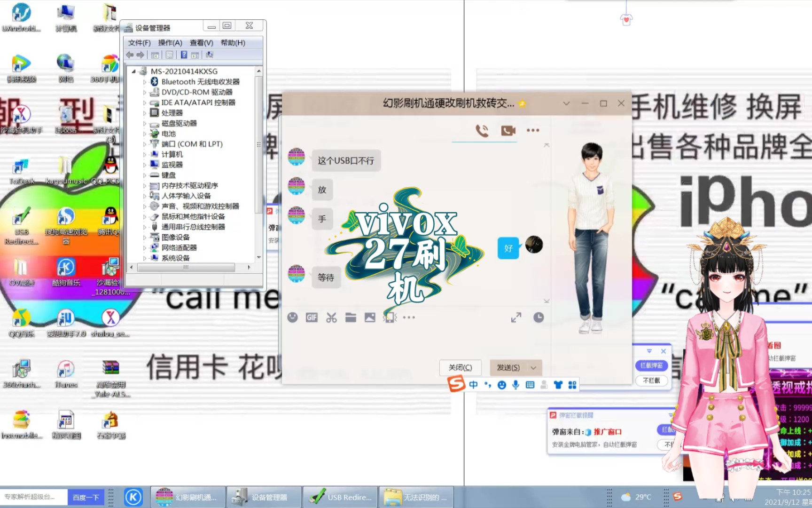Select the 磁盘驱动器 tree item
This screenshot has width=812, height=508.
pyautogui.click(x=179, y=123)
